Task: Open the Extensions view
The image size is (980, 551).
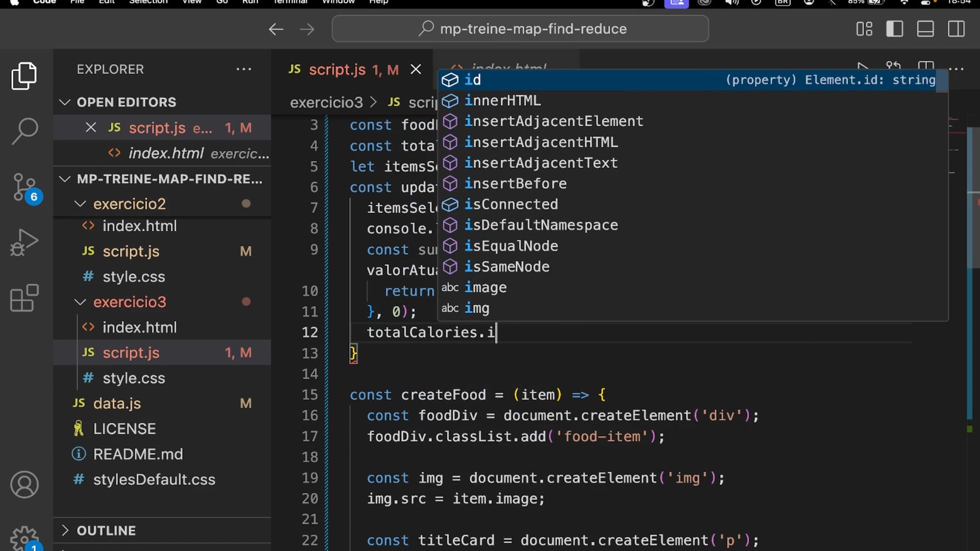Action: pyautogui.click(x=24, y=298)
